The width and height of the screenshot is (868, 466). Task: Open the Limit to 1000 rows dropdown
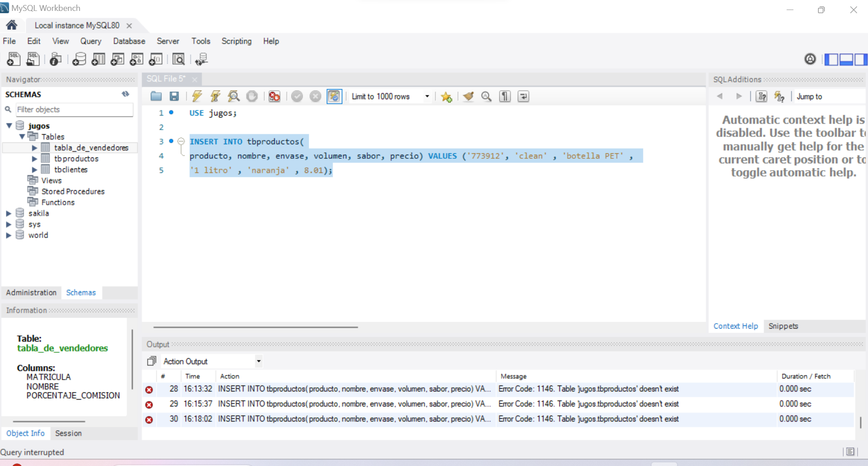point(427,96)
